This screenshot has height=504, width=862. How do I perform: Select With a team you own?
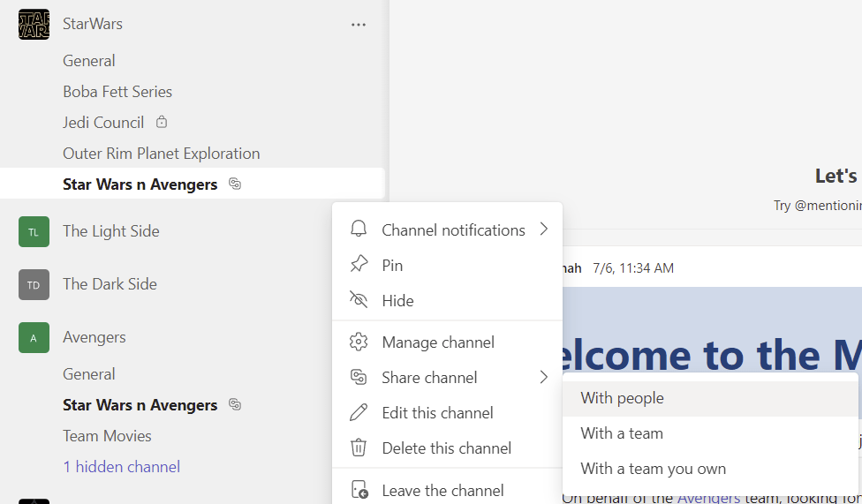(x=653, y=469)
